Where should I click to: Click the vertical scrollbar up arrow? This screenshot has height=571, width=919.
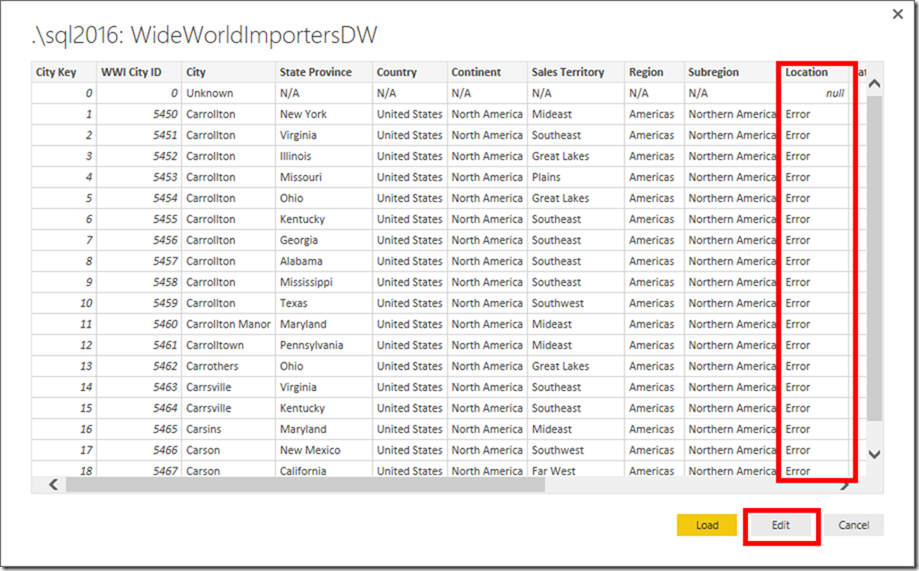tap(874, 84)
